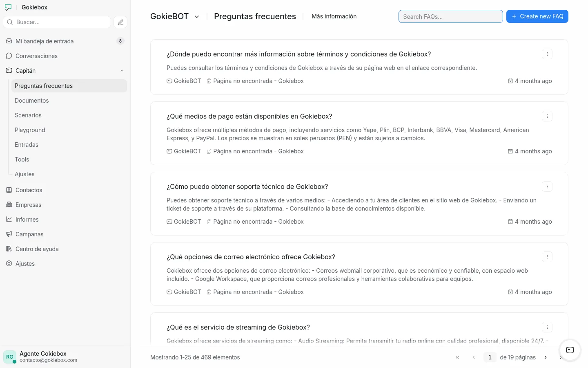Click Página no encontrada source in términos FAQ

click(255, 81)
